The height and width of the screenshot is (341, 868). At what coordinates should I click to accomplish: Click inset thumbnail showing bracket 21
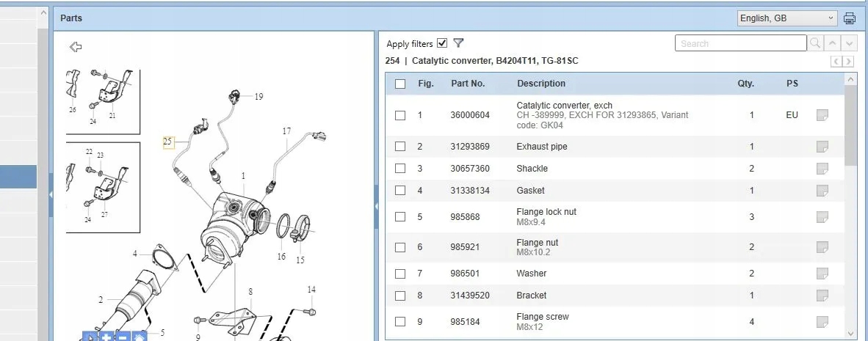(x=103, y=100)
